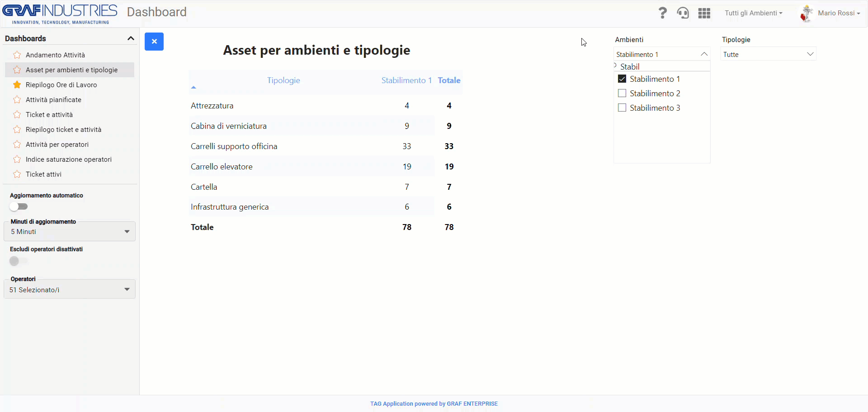Select the Attività pianificate dashboard
The height and width of the screenshot is (412, 868).
point(53,99)
